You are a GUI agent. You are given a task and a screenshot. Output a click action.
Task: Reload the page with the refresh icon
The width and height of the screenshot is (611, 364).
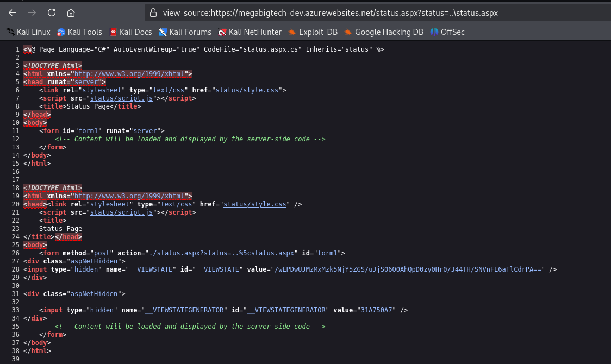[52, 12]
